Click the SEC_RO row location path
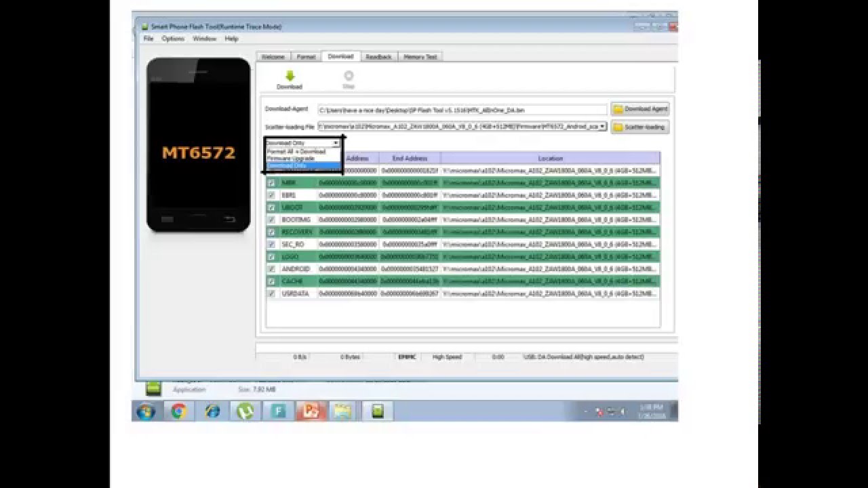Screen dimensions: 868x488 click(549, 244)
